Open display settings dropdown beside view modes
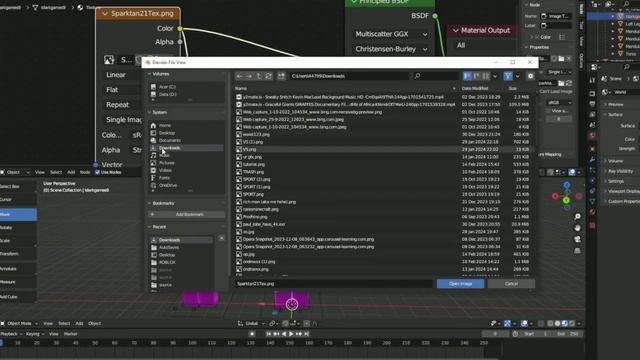 coord(495,76)
